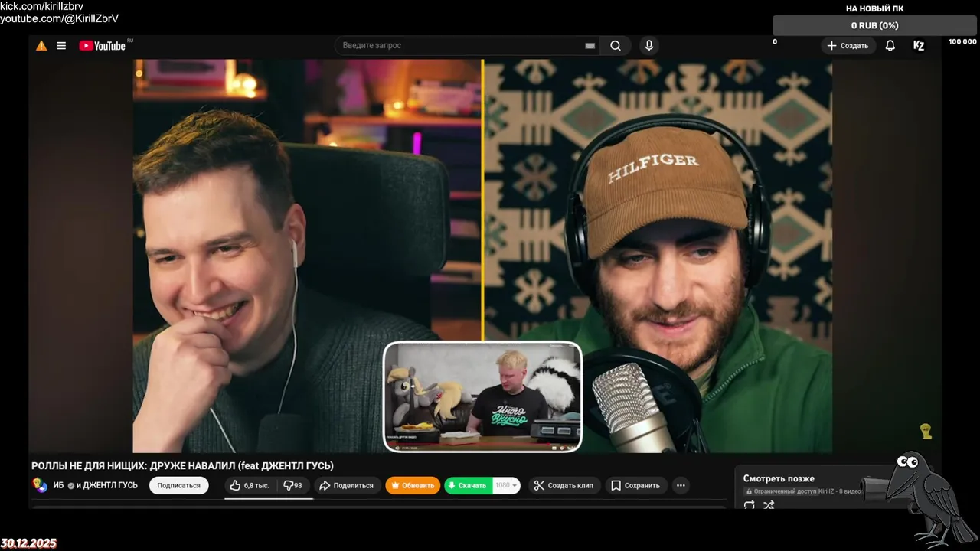The height and width of the screenshot is (551, 980).
Task: Click video title 'РОЛЛЫ НЕ ДЛЯ НИЩИХ'
Action: (x=182, y=465)
